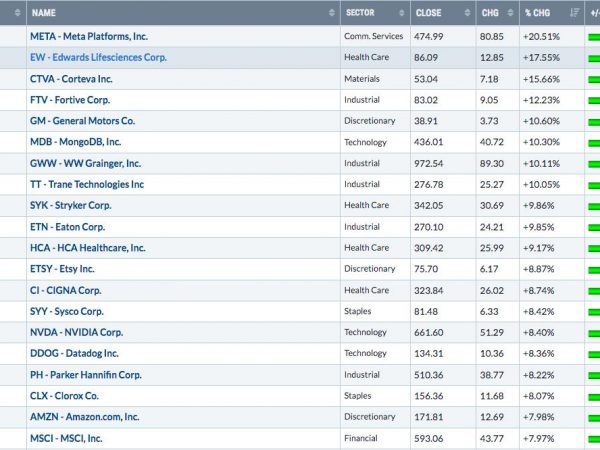600x450 pixels.
Task: Open TT - Trane Technologies Inc link
Action: pyautogui.click(x=87, y=184)
